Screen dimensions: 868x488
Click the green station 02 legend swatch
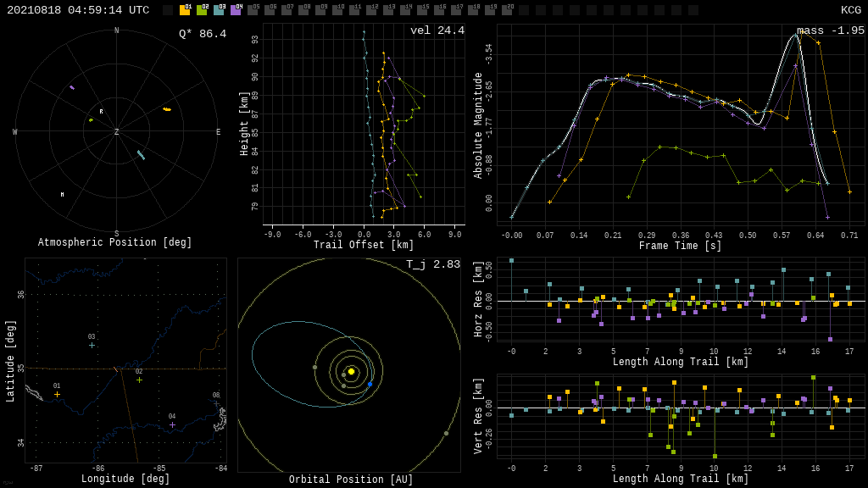(202, 10)
